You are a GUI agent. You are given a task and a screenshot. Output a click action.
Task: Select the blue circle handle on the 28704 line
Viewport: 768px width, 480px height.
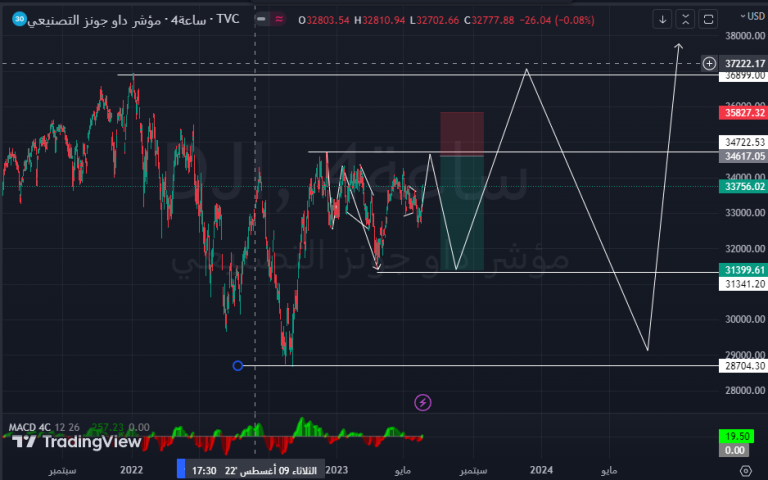pyautogui.click(x=238, y=365)
